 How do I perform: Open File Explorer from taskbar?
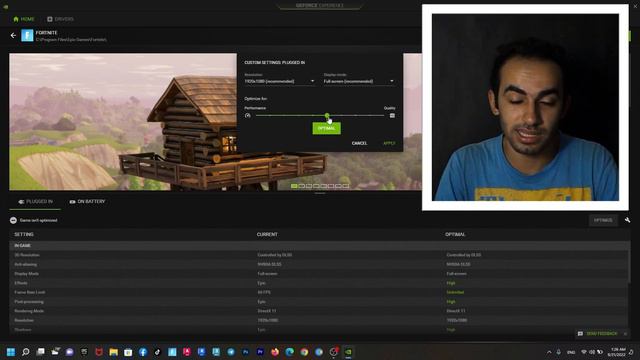tap(113, 352)
